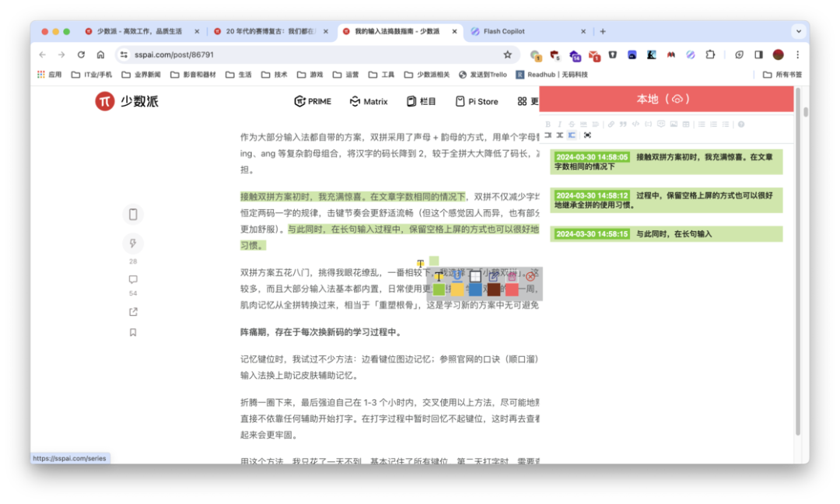Image resolution: width=840 pixels, height=504 pixels.
Task: Expand the IT业/手机 bookmark folder
Action: click(92, 75)
